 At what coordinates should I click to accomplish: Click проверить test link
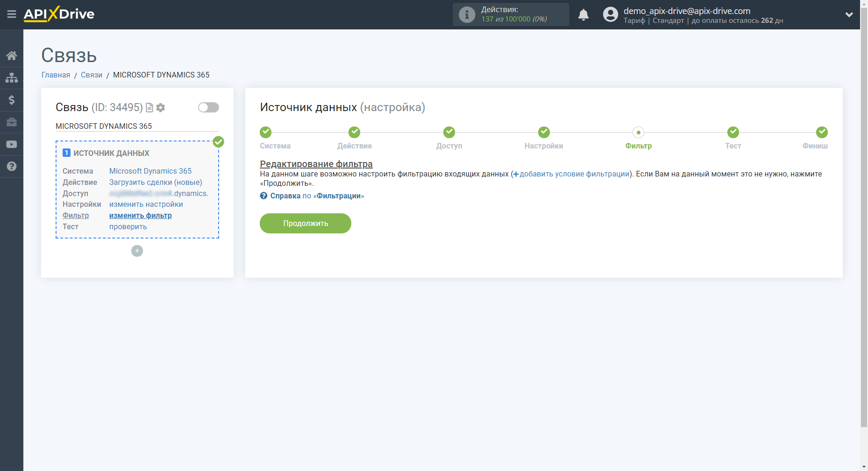pos(128,227)
